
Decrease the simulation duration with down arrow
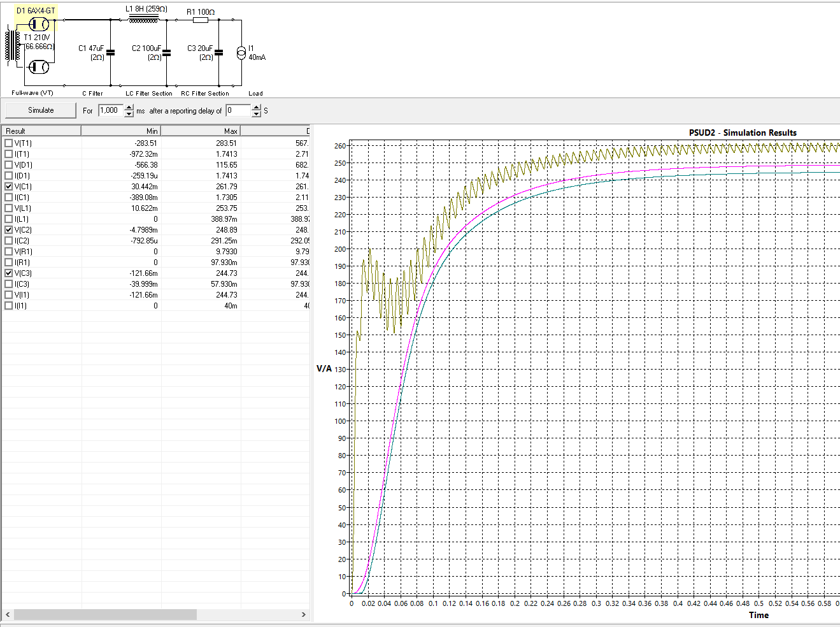pos(129,114)
